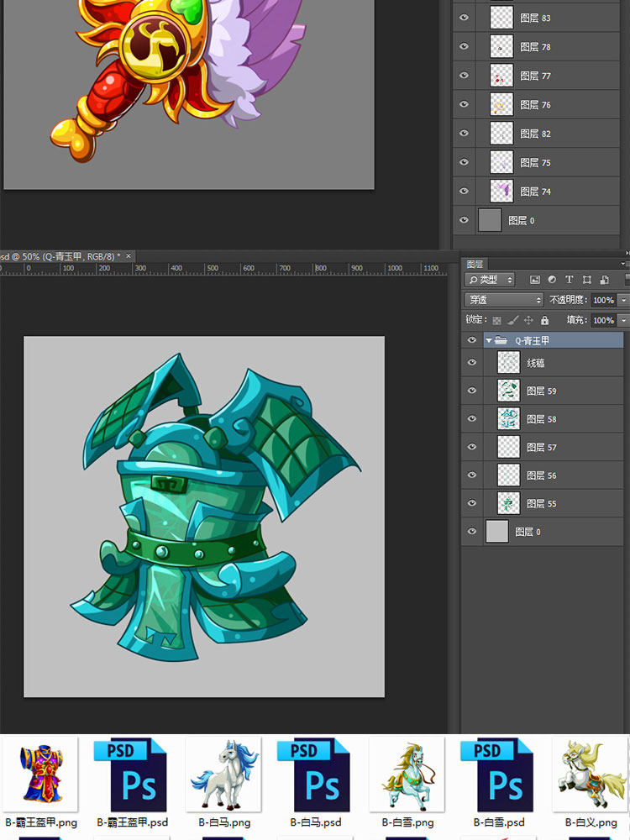Toggle visibility of the 线稿 layer
Screen dimensions: 630x840
point(472,363)
